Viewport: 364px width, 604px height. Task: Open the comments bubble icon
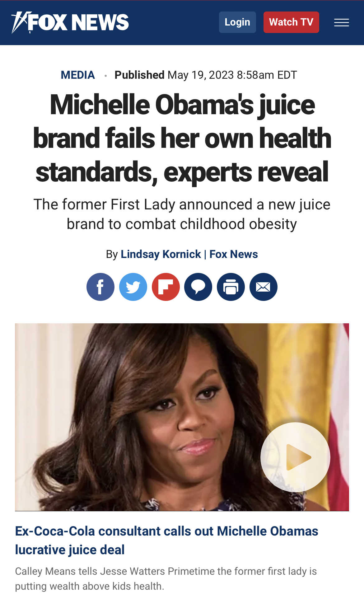click(x=198, y=287)
